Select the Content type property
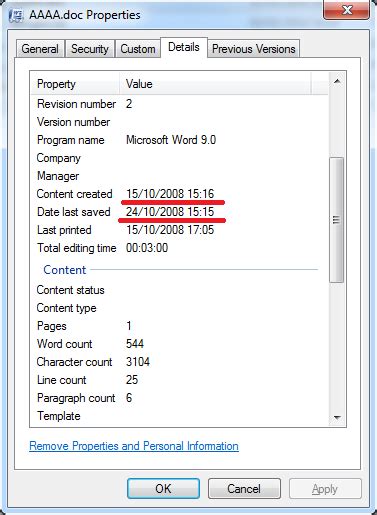 [66, 308]
